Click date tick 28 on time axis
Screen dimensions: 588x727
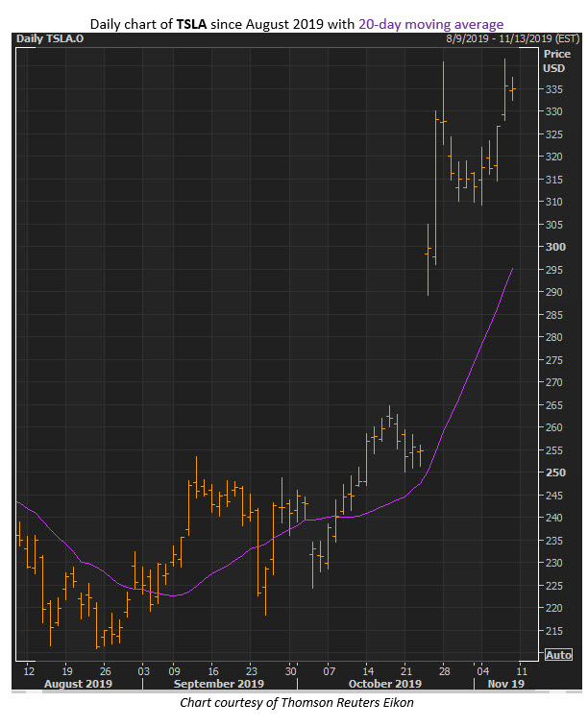[x=444, y=671]
